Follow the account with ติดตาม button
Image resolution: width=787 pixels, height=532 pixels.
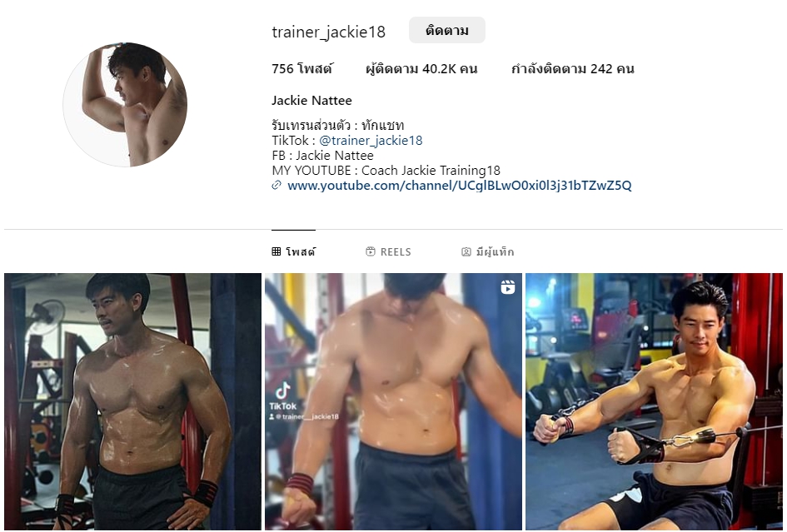point(446,30)
